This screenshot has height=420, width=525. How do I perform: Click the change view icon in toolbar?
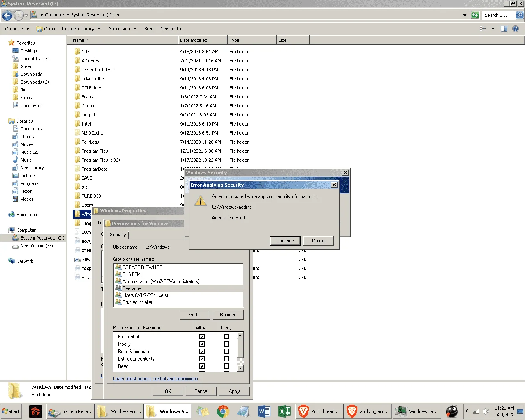click(483, 29)
